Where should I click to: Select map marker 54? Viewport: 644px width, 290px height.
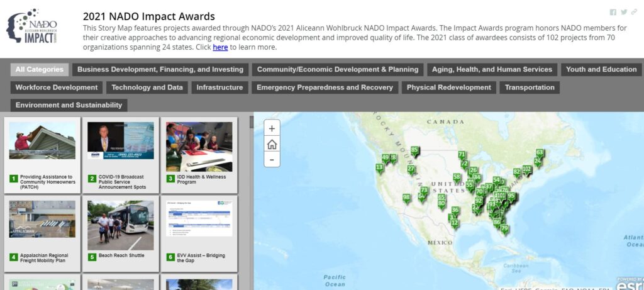[x=497, y=181]
